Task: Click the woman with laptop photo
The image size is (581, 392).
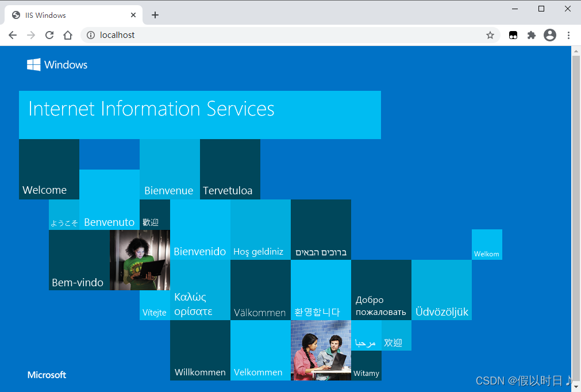Action: coord(140,260)
